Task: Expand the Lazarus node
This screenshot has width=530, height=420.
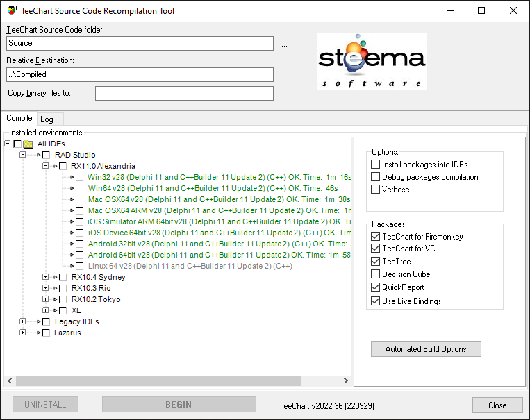Action: click(23, 333)
